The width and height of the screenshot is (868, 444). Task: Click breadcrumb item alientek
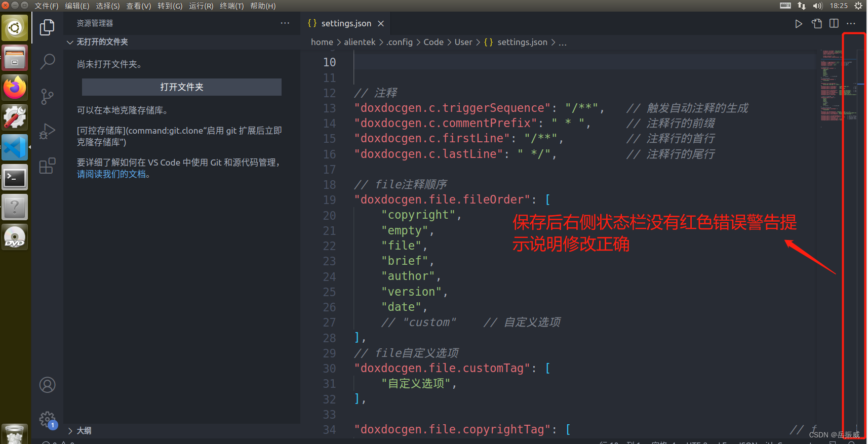click(x=360, y=42)
